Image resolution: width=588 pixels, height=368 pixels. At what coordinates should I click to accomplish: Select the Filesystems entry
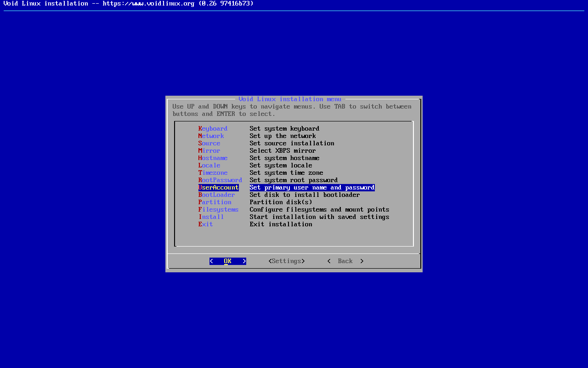218,210
